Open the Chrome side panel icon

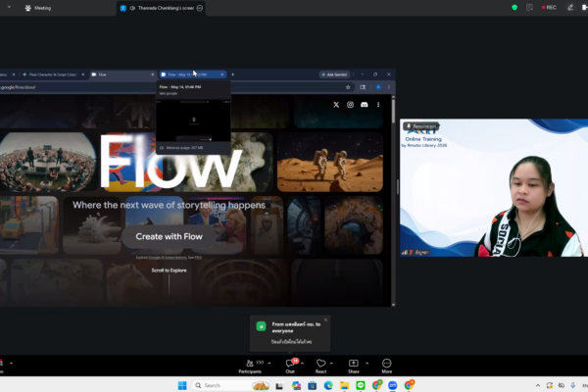click(363, 87)
